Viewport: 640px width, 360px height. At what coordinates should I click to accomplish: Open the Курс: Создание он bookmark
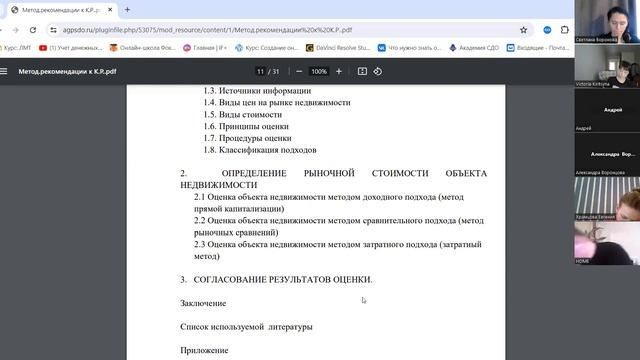point(267,48)
